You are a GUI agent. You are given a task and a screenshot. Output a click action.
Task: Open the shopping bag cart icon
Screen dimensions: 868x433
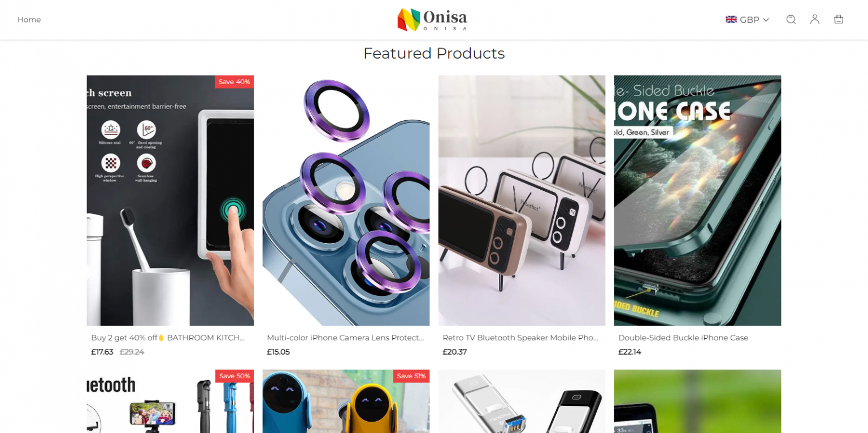tap(839, 19)
